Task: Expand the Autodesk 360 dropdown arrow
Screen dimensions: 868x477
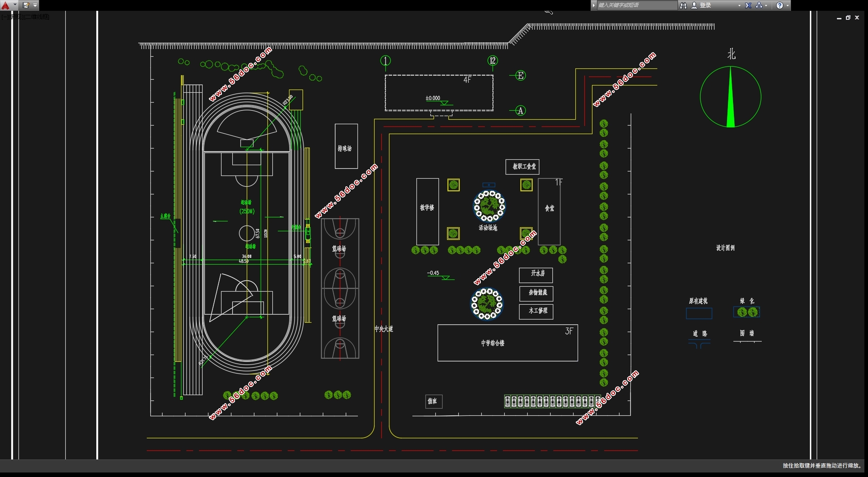Action: [766, 6]
